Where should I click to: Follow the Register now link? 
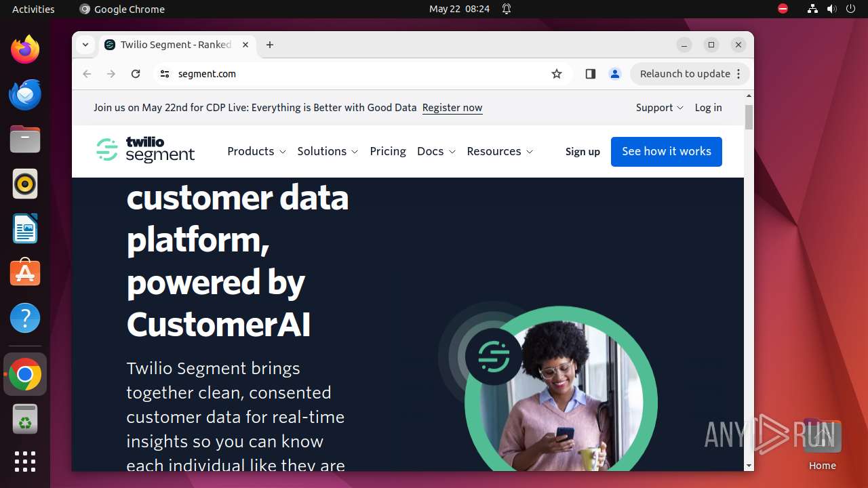coord(452,108)
